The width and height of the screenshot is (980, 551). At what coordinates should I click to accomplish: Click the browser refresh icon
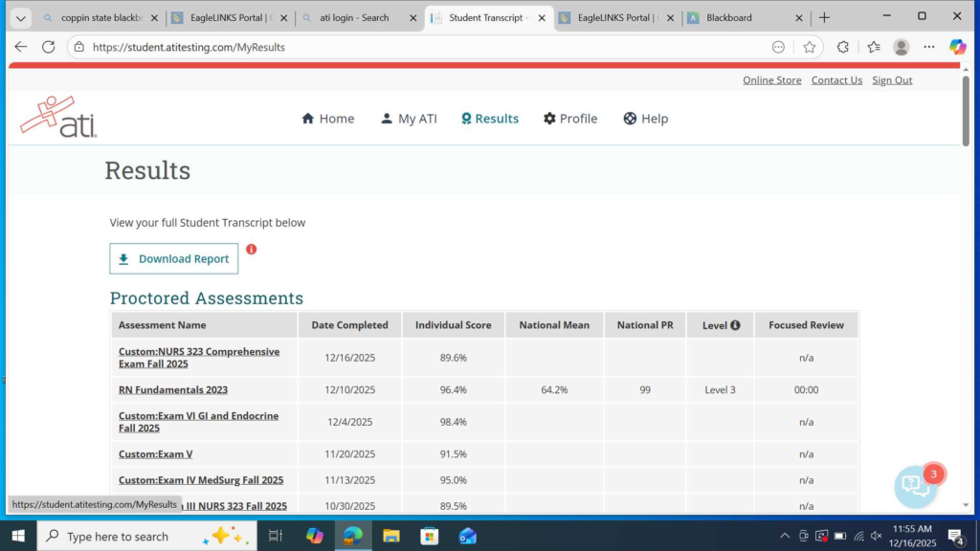(49, 47)
